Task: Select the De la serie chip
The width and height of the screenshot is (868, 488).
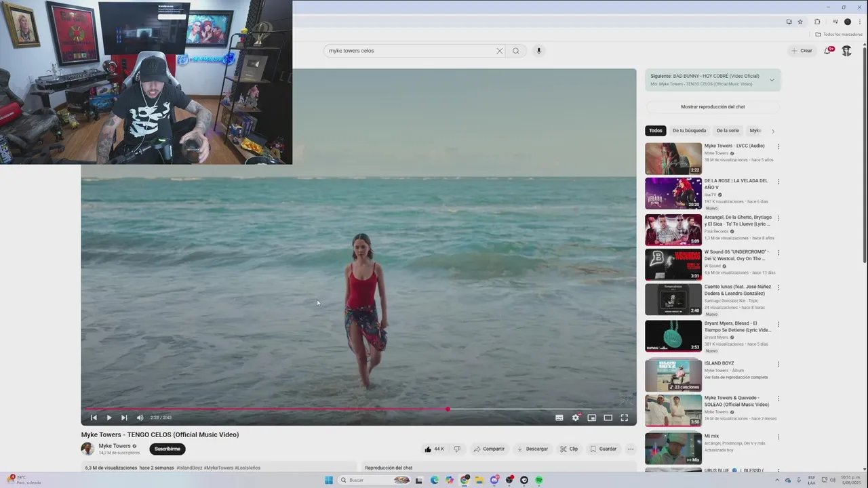Action: tap(728, 131)
